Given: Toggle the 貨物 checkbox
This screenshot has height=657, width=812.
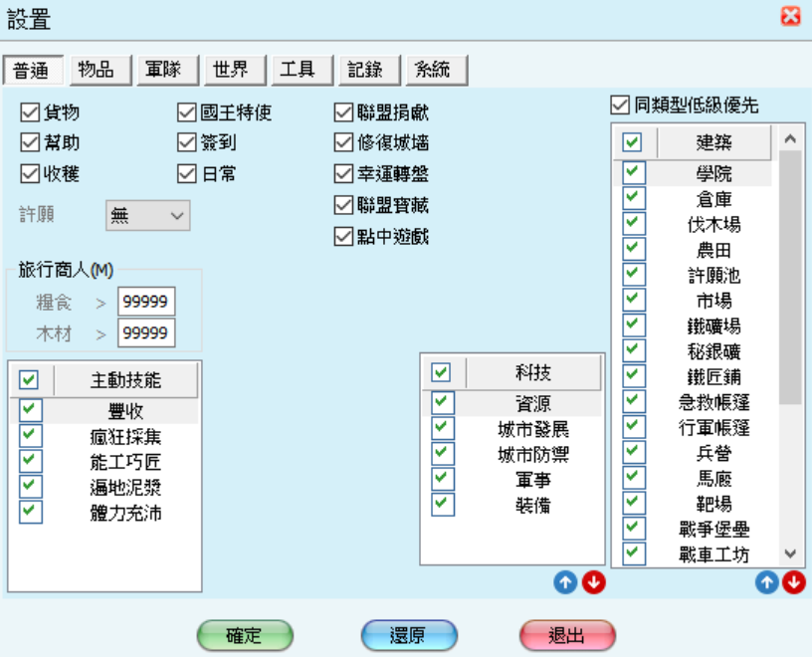Looking at the screenshot, I should (x=30, y=111).
